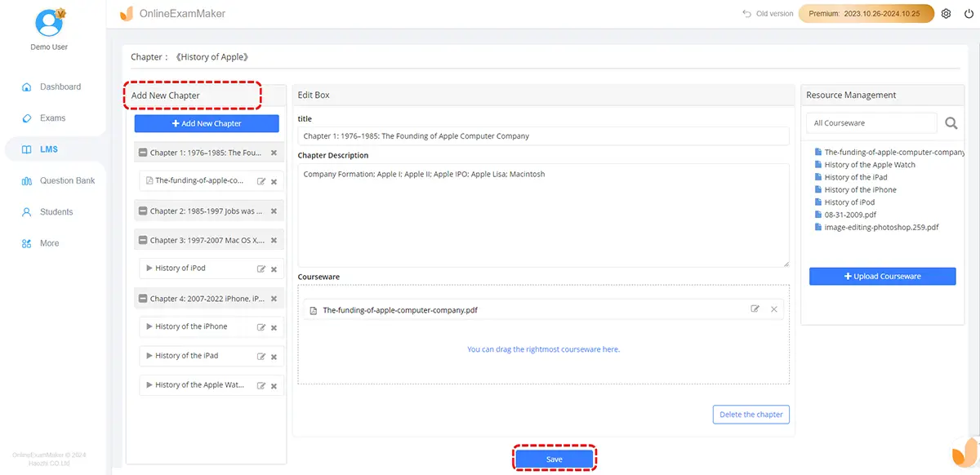Click the courseware search magnifier icon

coord(951,123)
